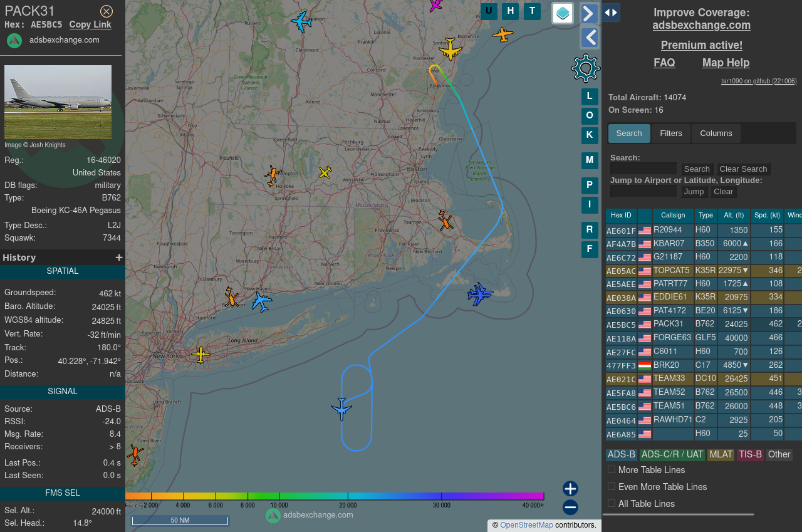Focus the Search text field
The width and height of the screenshot is (802, 532).
[643, 169]
